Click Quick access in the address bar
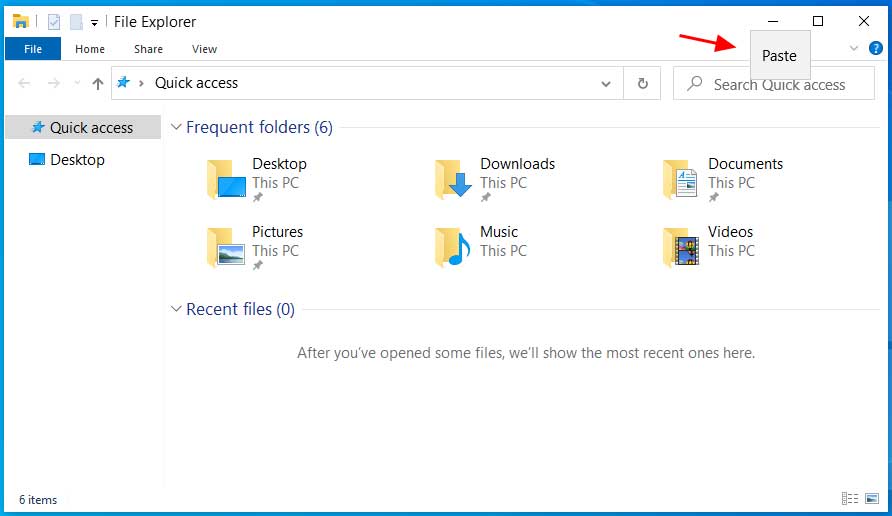This screenshot has width=892, height=516. (x=196, y=83)
